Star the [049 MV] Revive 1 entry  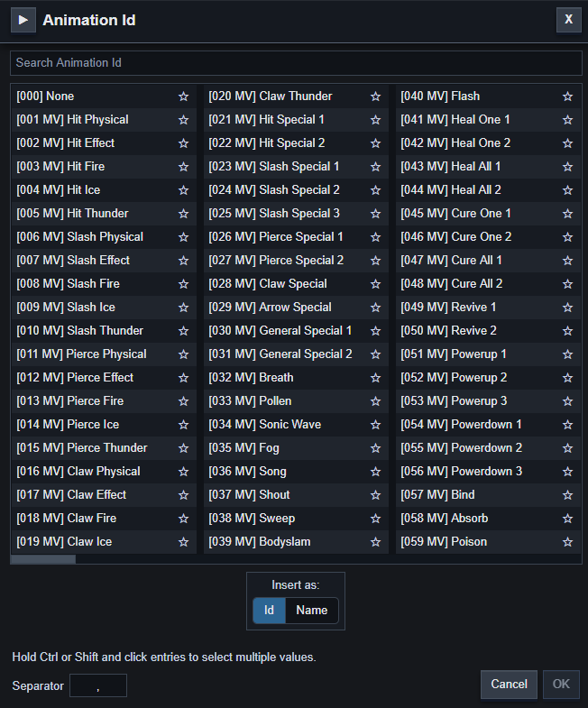pos(567,308)
